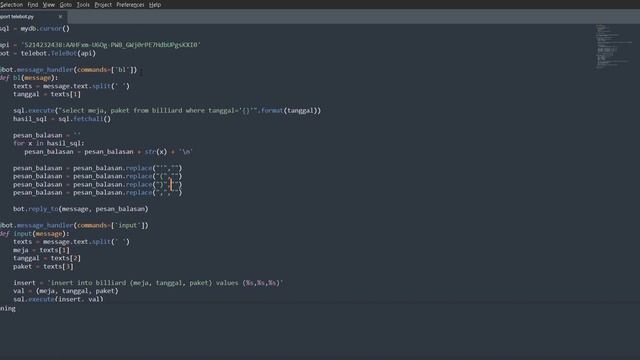The height and width of the screenshot is (360, 640).
Task: Click the 'paket = texts[3]' line
Action: coord(43,267)
